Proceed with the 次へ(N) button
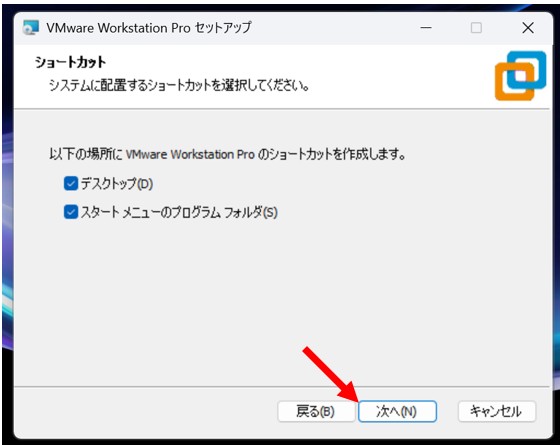The image size is (560, 445). (x=397, y=411)
